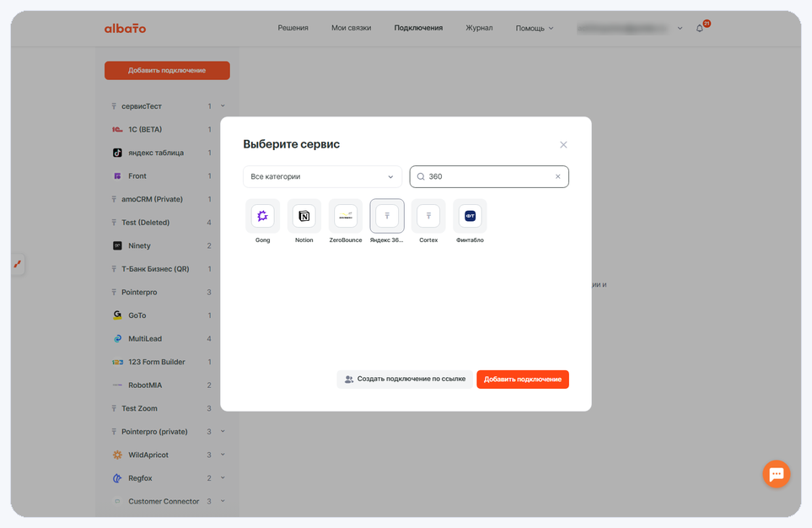Image resolution: width=812 pixels, height=528 pixels.
Task: Open the account dropdown arrow
Action: click(x=680, y=29)
